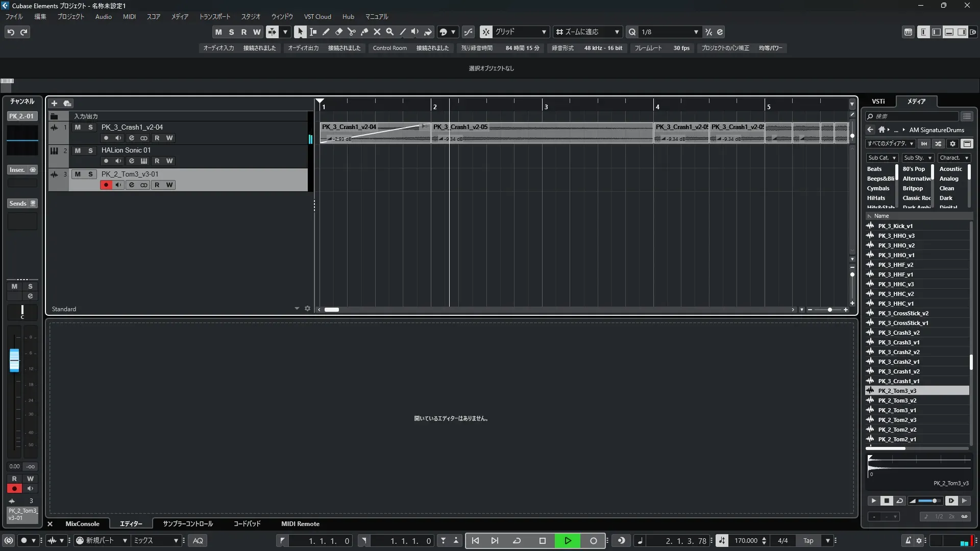Click the channel volume fader handle
The width and height of the screenshot is (980, 551).
coord(14,360)
